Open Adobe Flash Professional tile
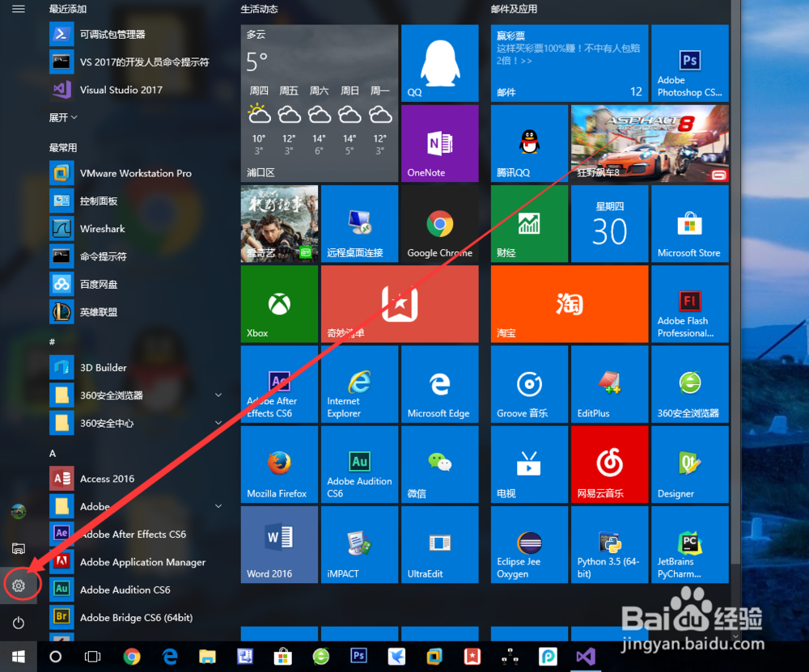Viewport: 809px width, 672px height. (690, 304)
